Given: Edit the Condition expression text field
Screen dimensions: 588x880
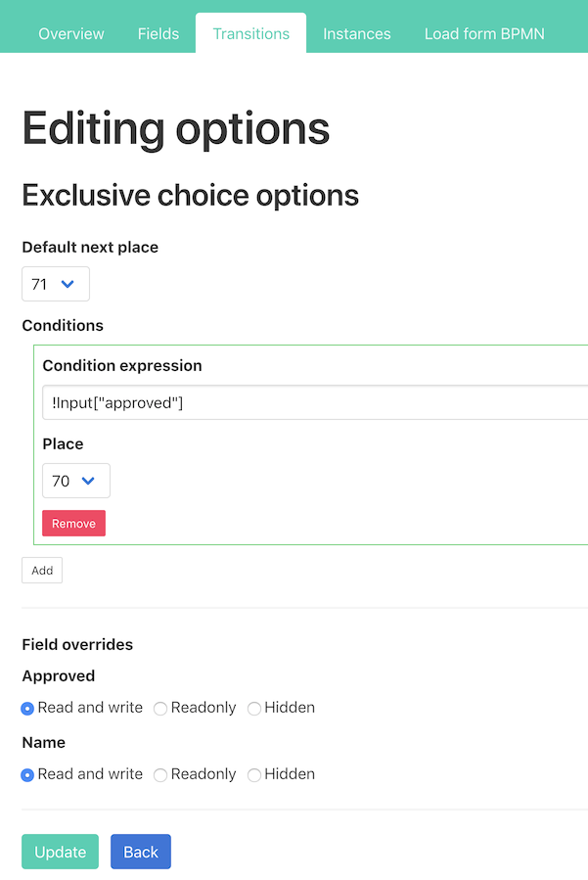Looking at the screenshot, I should pos(313,402).
